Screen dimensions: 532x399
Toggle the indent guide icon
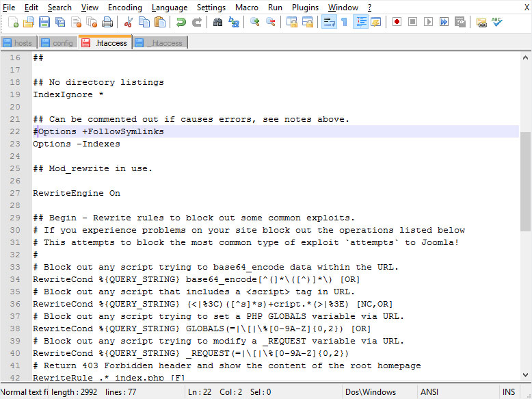point(361,22)
